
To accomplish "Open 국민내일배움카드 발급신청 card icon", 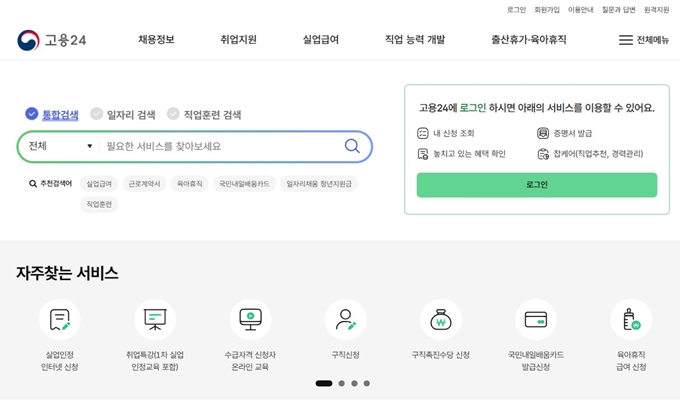I will pos(536,320).
